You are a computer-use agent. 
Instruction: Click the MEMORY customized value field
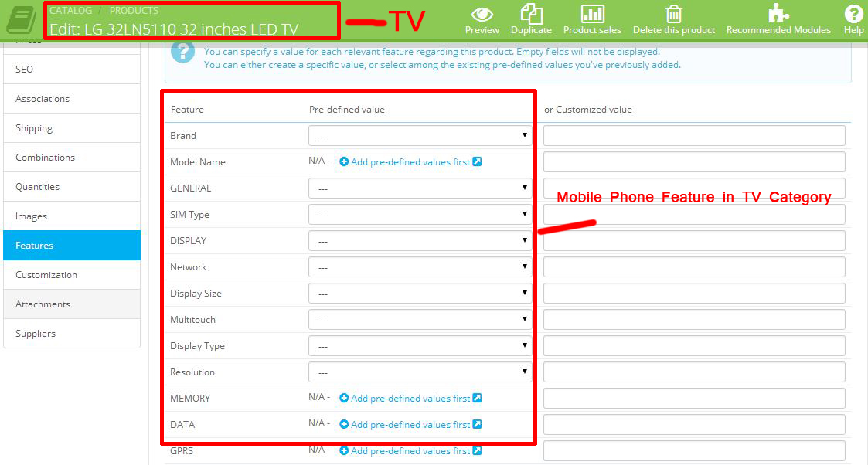694,398
